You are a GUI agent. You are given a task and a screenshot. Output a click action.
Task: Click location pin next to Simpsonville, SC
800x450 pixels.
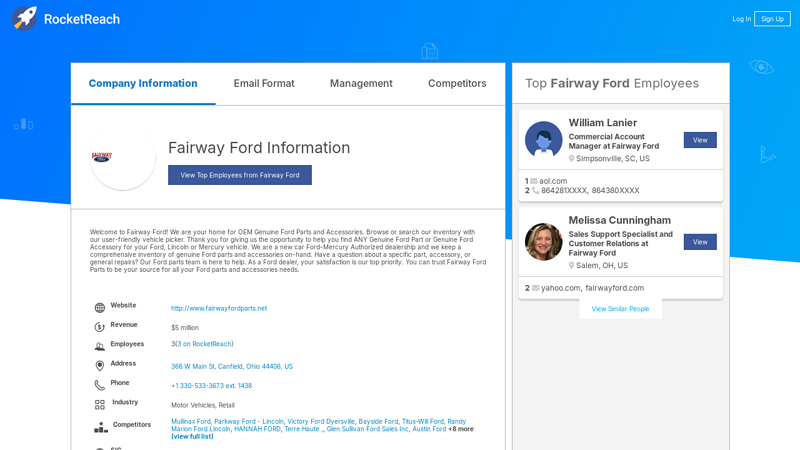coord(571,159)
